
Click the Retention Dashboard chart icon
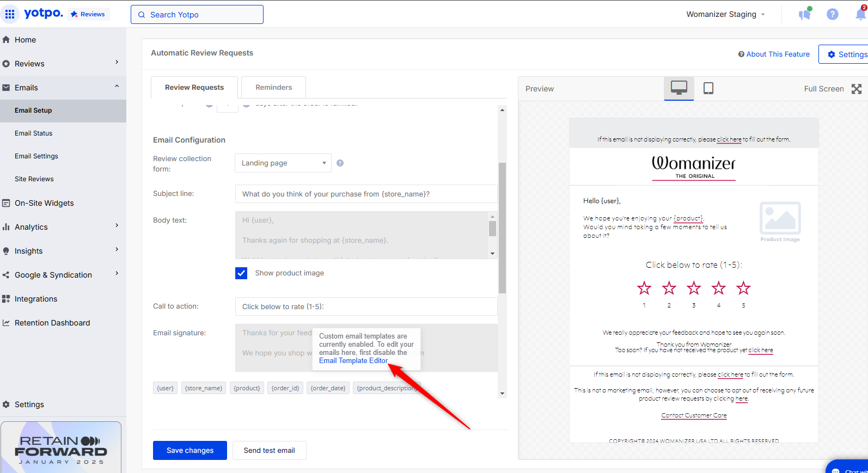[6, 323]
